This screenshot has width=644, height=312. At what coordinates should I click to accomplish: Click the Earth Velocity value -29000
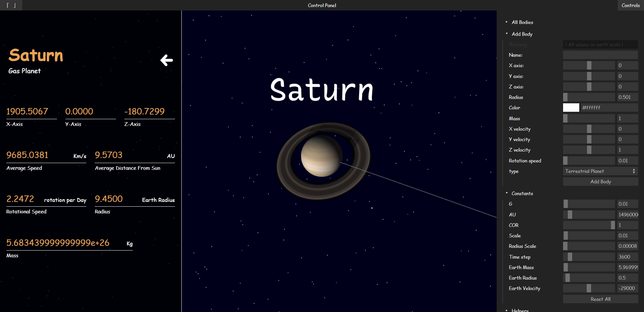pos(627,288)
